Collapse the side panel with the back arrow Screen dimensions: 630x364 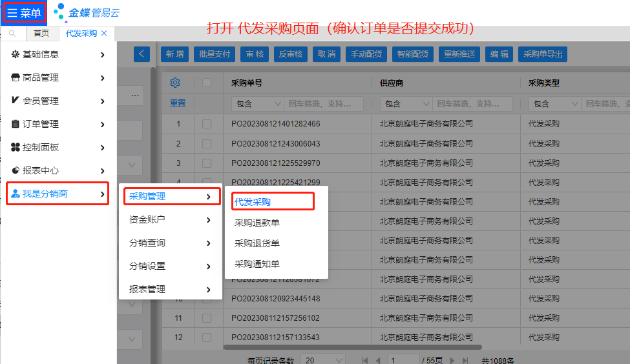[x=142, y=54]
